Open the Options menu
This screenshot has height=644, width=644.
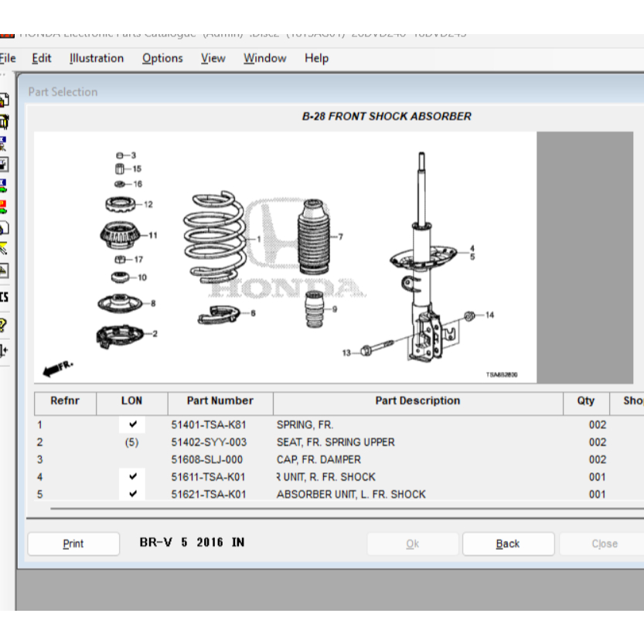[x=162, y=58]
